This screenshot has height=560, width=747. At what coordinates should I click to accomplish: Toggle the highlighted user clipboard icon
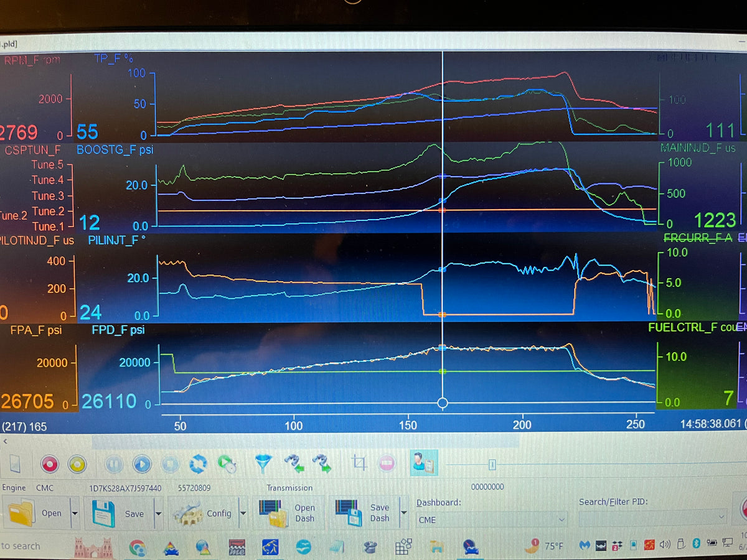[424, 463]
